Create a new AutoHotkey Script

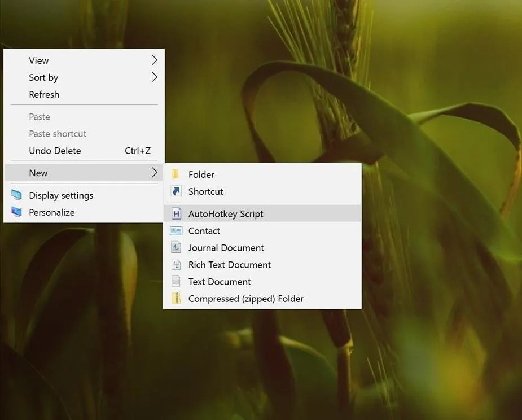[262, 213]
